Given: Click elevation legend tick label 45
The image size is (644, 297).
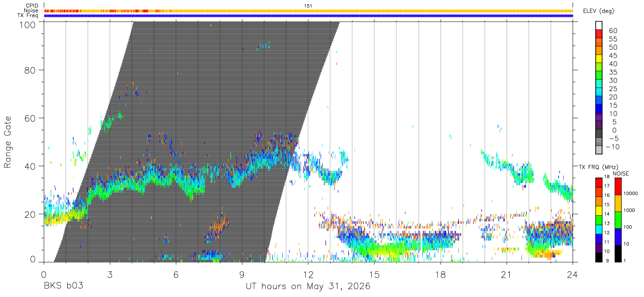Looking at the screenshot, I should pos(613,56).
